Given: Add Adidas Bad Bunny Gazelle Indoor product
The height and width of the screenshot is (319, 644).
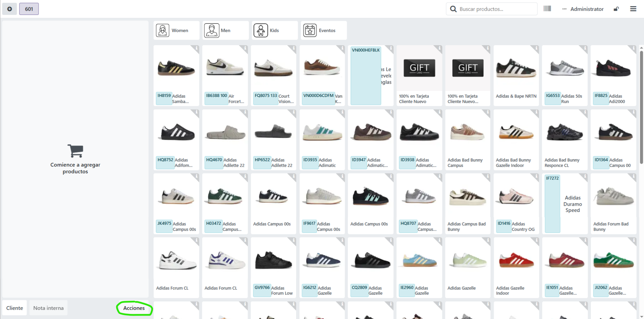Looking at the screenshot, I should click(x=516, y=140).
